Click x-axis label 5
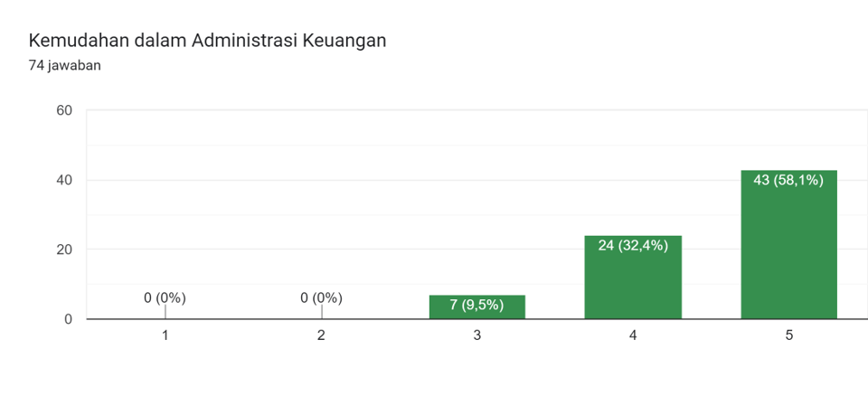 788,335
